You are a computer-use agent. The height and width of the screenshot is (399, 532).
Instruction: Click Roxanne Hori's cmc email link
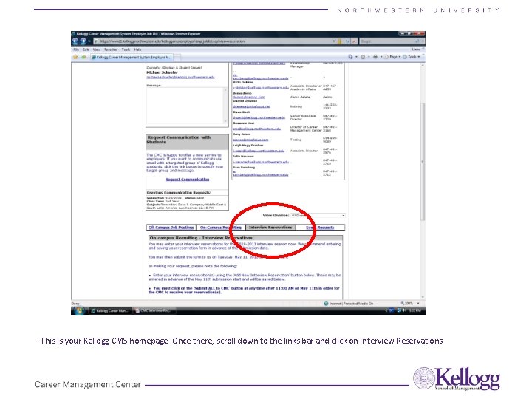pyautogui.click(x=256, y=129)
